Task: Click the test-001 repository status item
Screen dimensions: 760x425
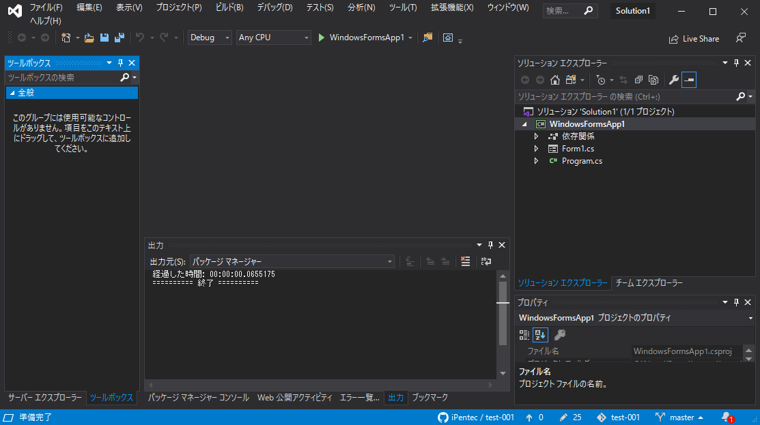Action: coord(618,417)
